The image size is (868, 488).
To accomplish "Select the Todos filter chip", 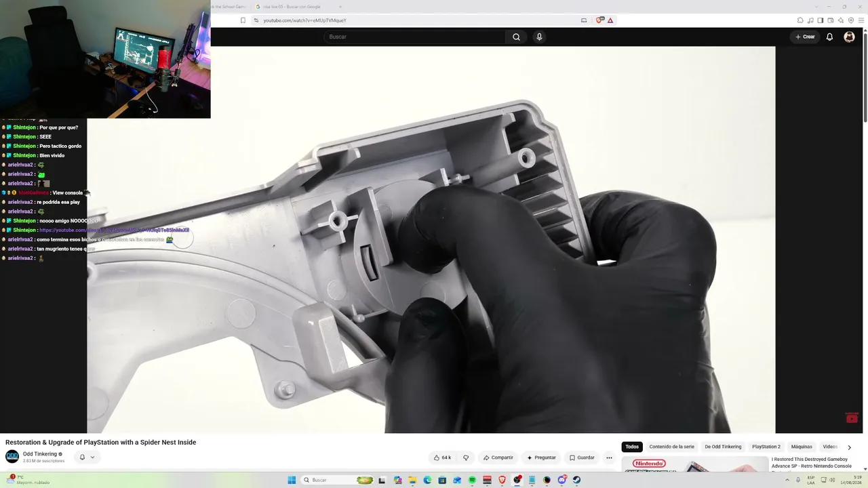I will [632, 447].
